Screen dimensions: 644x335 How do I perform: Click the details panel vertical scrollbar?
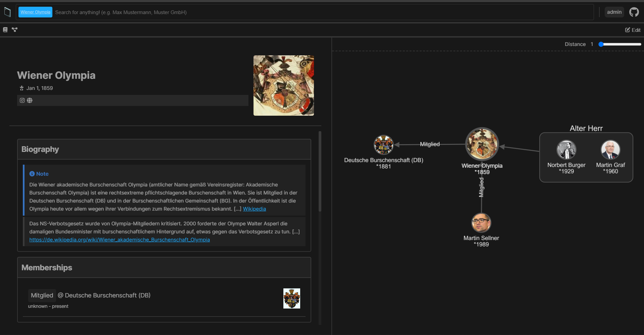click(x=320, y=171)
